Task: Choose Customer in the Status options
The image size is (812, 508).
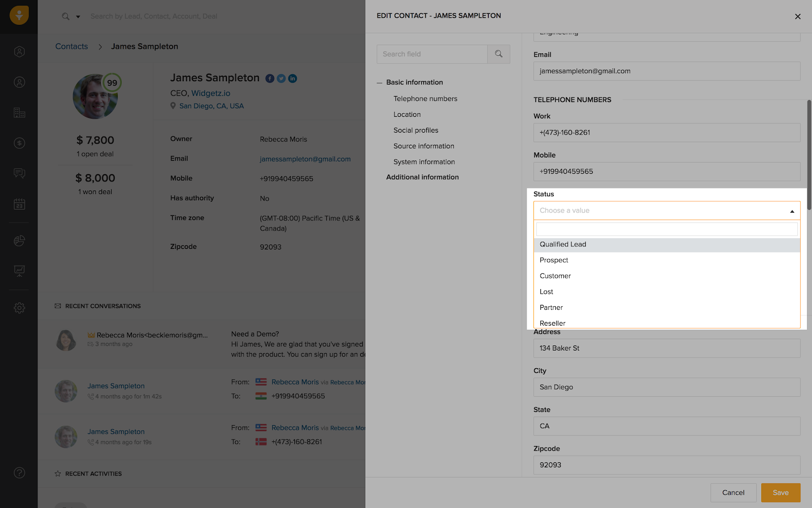Action: coord(555,276)
